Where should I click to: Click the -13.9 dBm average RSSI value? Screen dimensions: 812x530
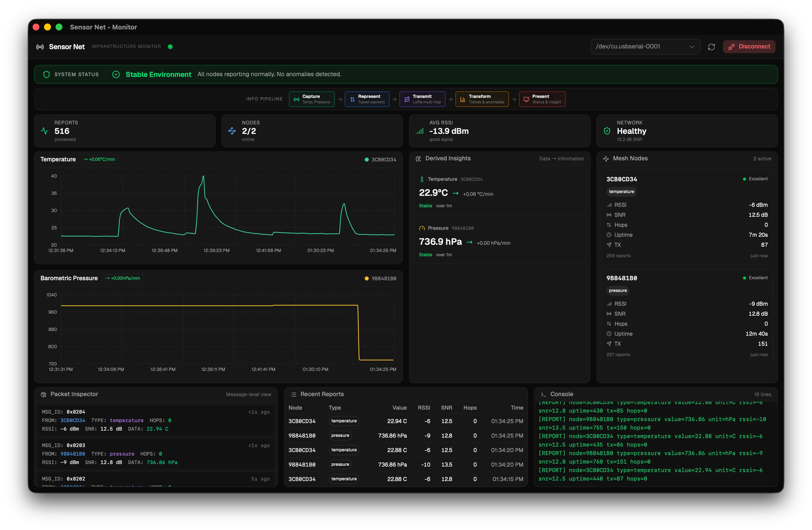(449, 131)
